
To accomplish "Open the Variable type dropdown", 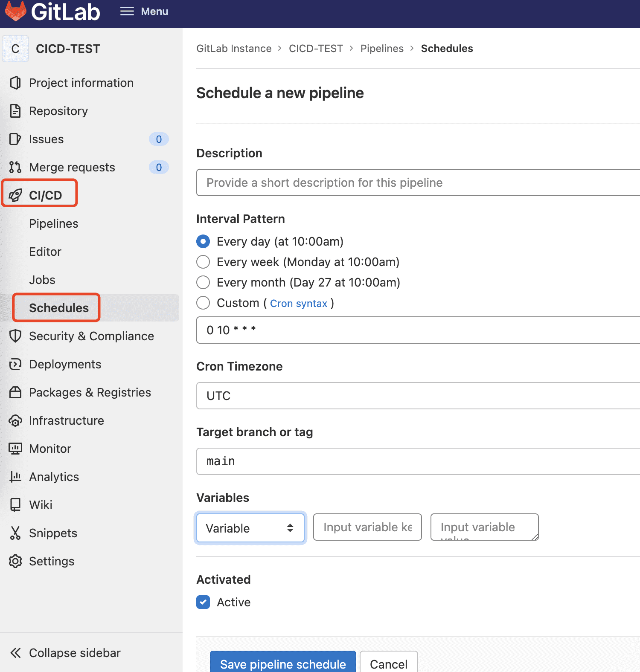I will [x=250, y=528].
